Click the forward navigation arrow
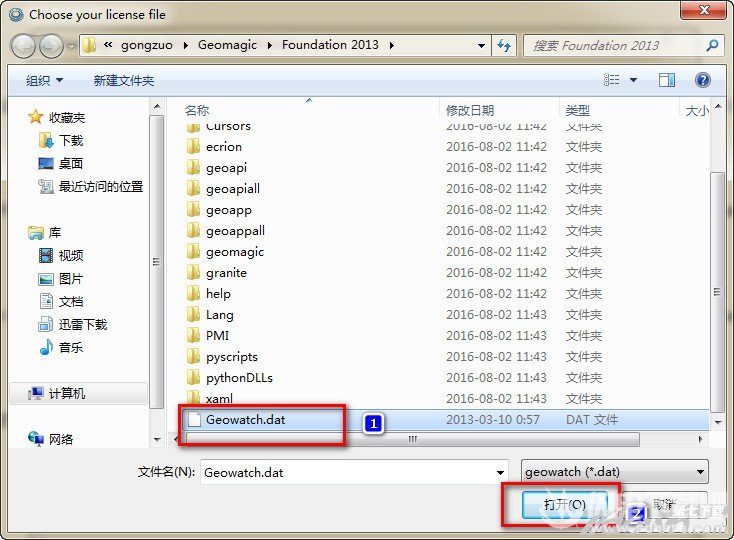 51,45
